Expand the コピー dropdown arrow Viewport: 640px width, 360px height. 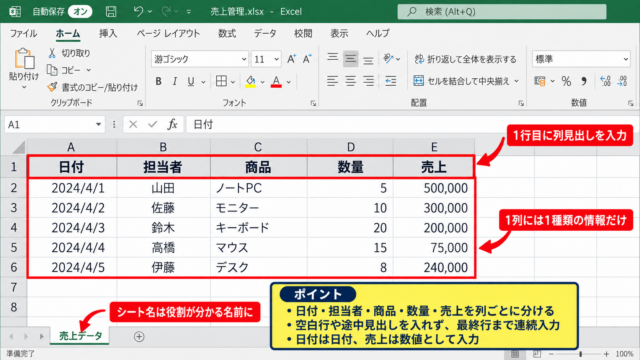pyautogui.click(x=89, y=71)
